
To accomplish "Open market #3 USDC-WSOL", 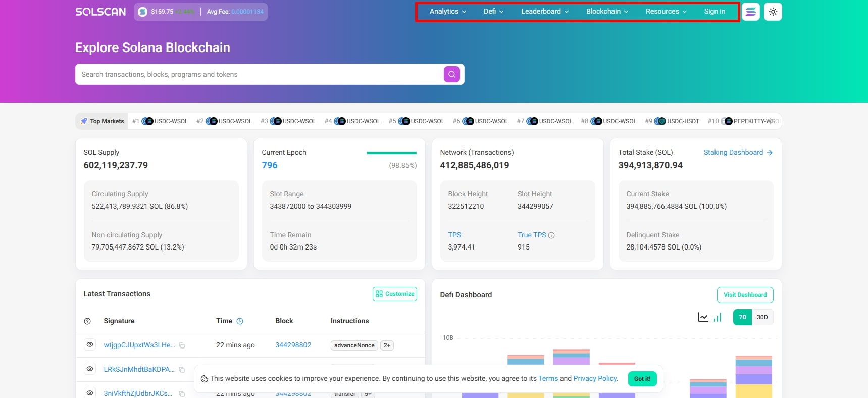I will click(288, 121).
